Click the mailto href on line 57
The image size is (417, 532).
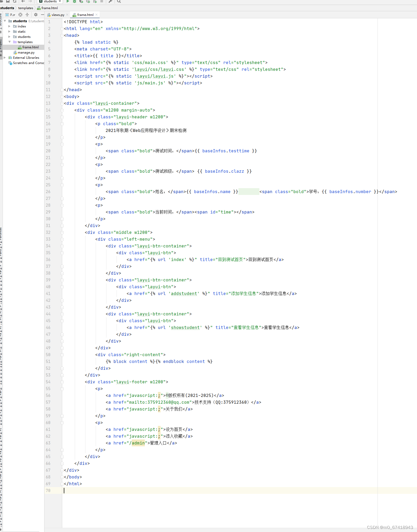pos(159,402)
